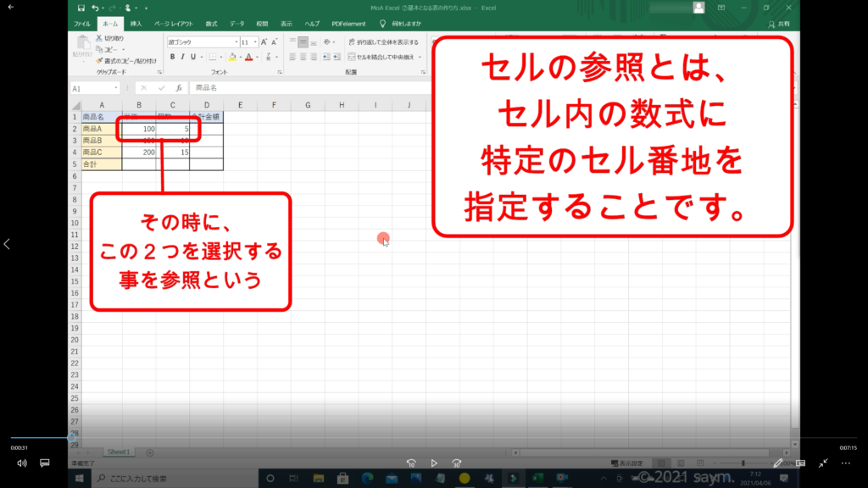Toggle Italic formatting
This screenshot has height=488, width=868.
[x=183, y=57]
